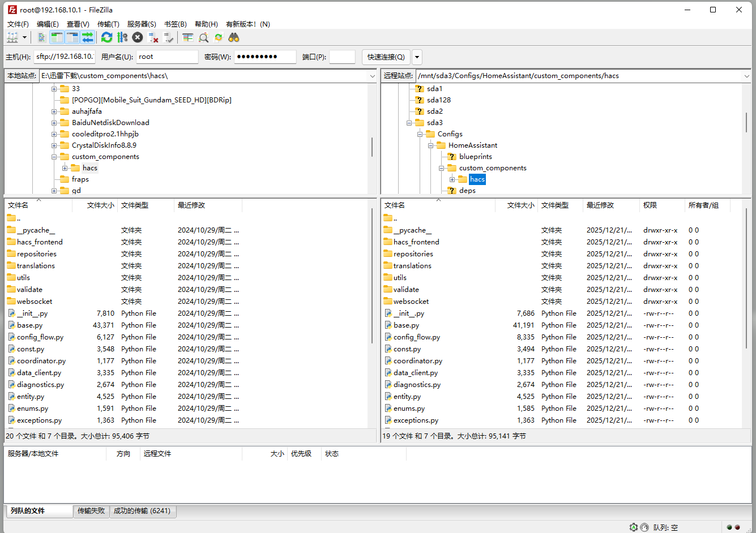Click the refresh file lists icon
This screenshot has height=533, width=756.
coord(106,37)
